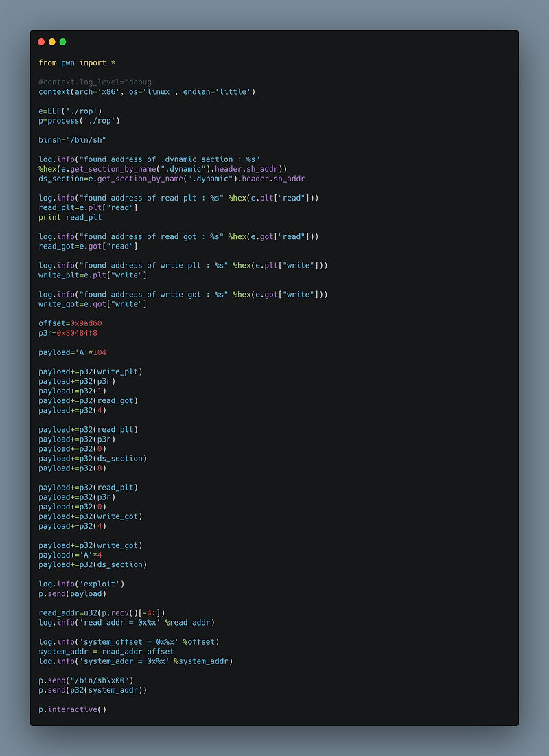The height and width of the screenshot is (756, 549).
Task: Click log.info line printing system_offset
Action: coord(129,641)
